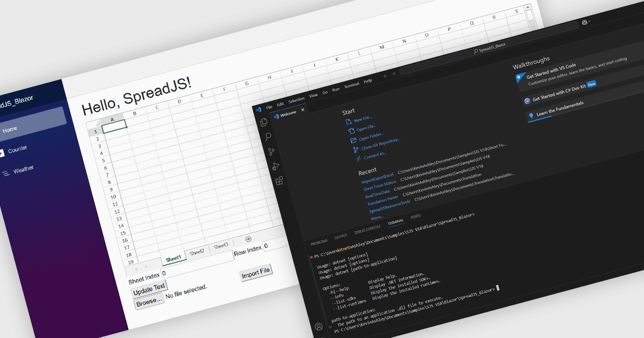Switch to the DEBUG CONSOLE panel tab

click(x=368, y=230)
